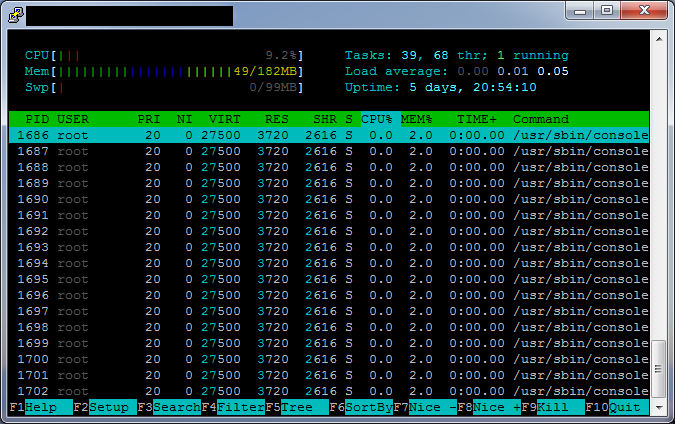Viewport: 675px width, 424px height.
Task: Sort by the CPU% column header
Action: click(377, 119)
